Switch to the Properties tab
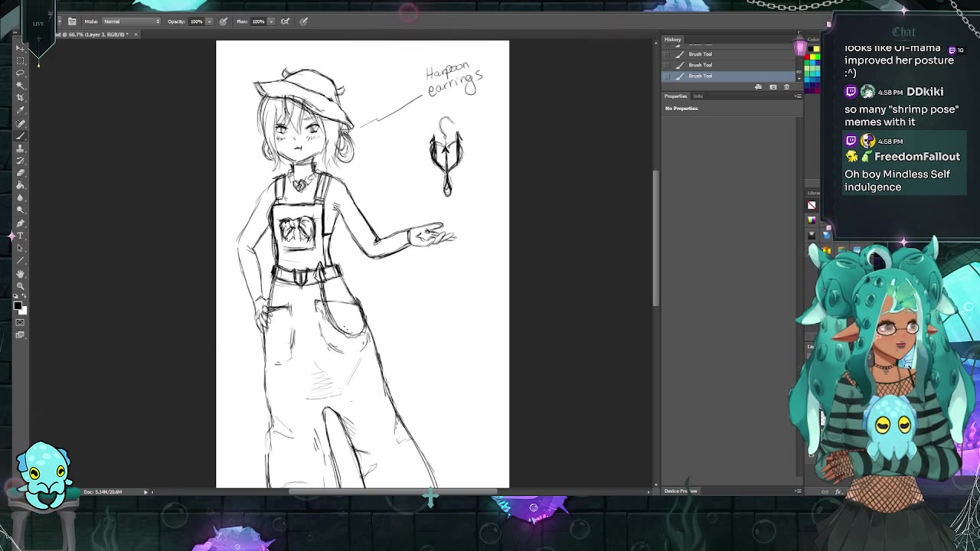Image resolution: width=980 pixels, height=551 pixels. (675, 96)
